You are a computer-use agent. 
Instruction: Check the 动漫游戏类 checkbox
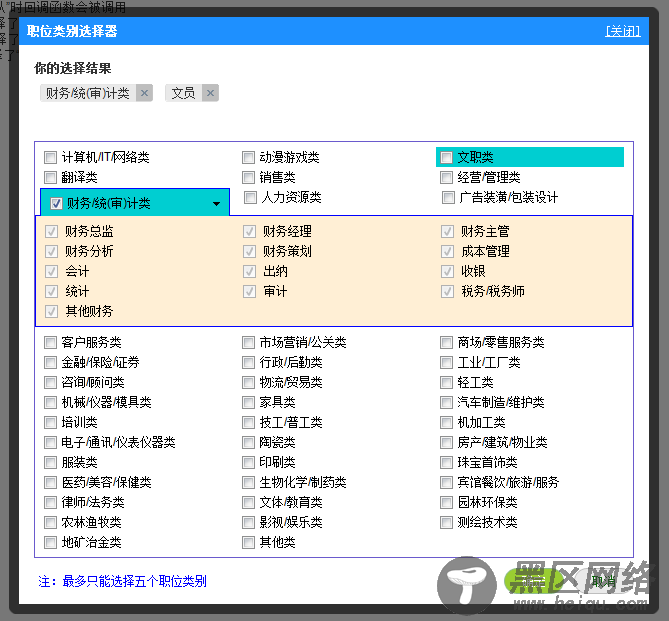(x=248, y=157)
